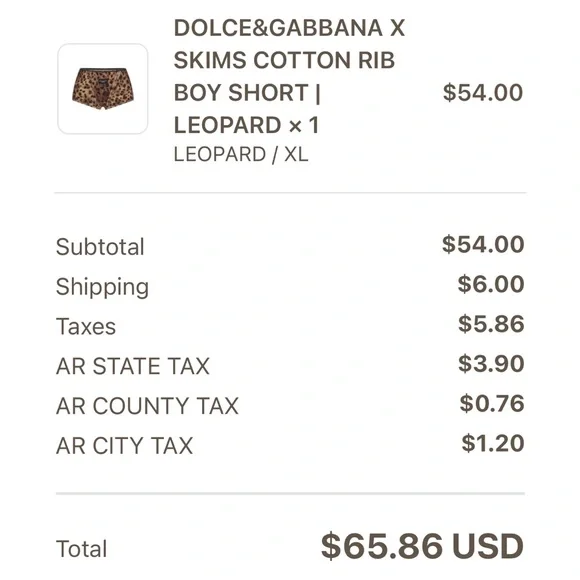Open the leopard boy short product thumbnail
The width and height of the screenshot is (580, 580).
pyautogui.click(x=103, y=89)
